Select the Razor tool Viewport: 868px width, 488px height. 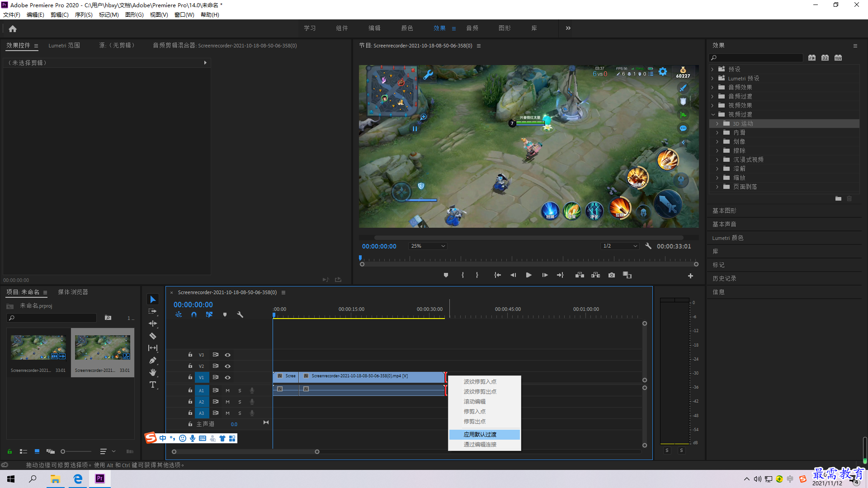pos(153,336)
